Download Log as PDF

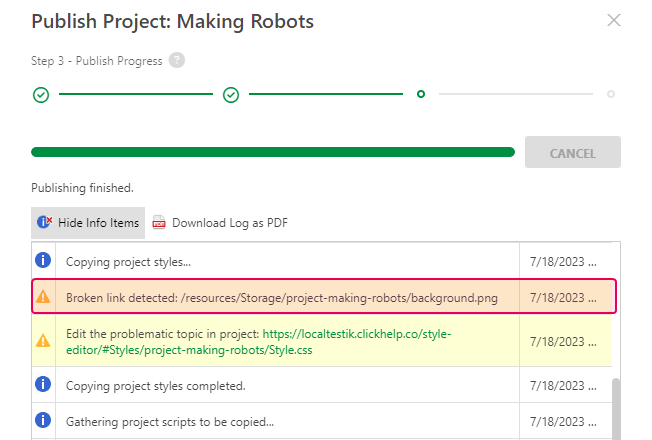[x=220, y=223]
